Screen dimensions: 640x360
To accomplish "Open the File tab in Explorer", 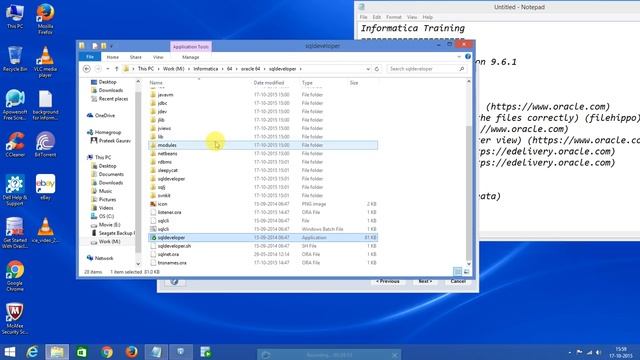I will pyautogui.click(x=90, y=57).
